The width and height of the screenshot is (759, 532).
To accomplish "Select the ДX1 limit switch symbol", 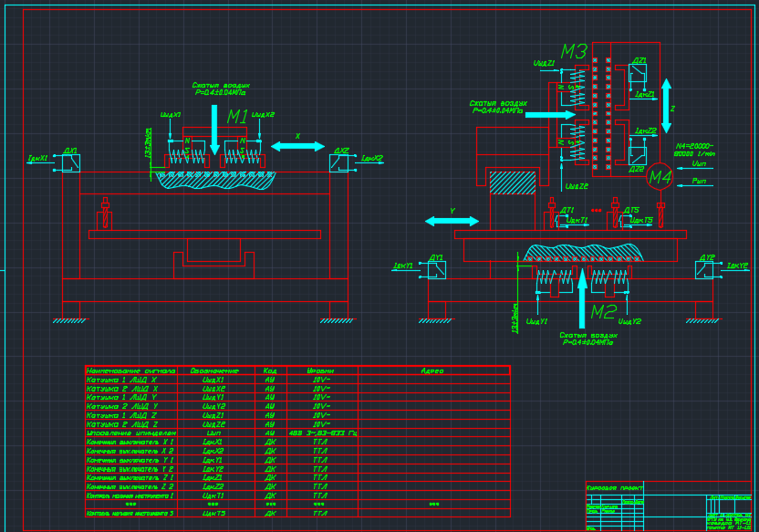I will point(70,163).
